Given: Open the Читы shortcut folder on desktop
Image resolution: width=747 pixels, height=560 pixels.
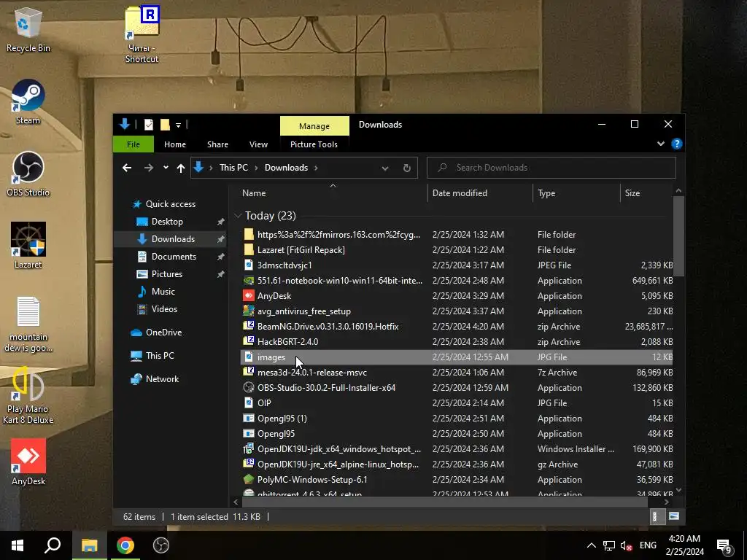Looking at the screenshot, I should pos(142,35).
